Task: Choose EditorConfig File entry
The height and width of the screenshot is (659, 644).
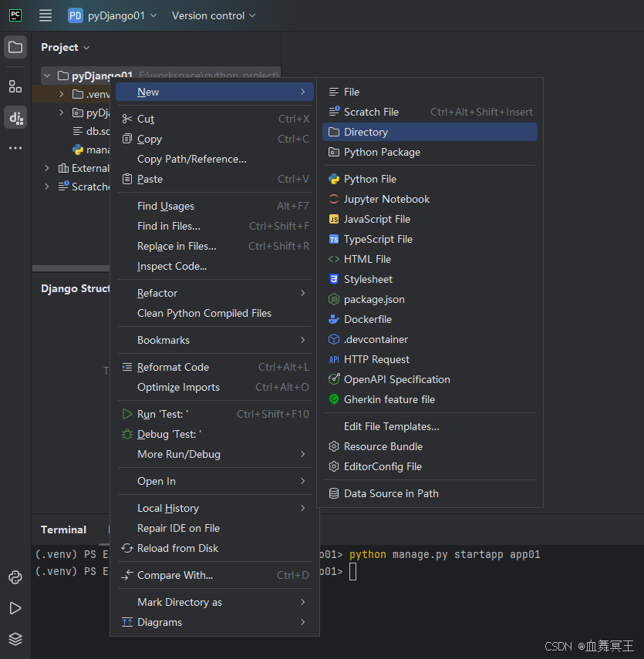Action: click(430, 466)
